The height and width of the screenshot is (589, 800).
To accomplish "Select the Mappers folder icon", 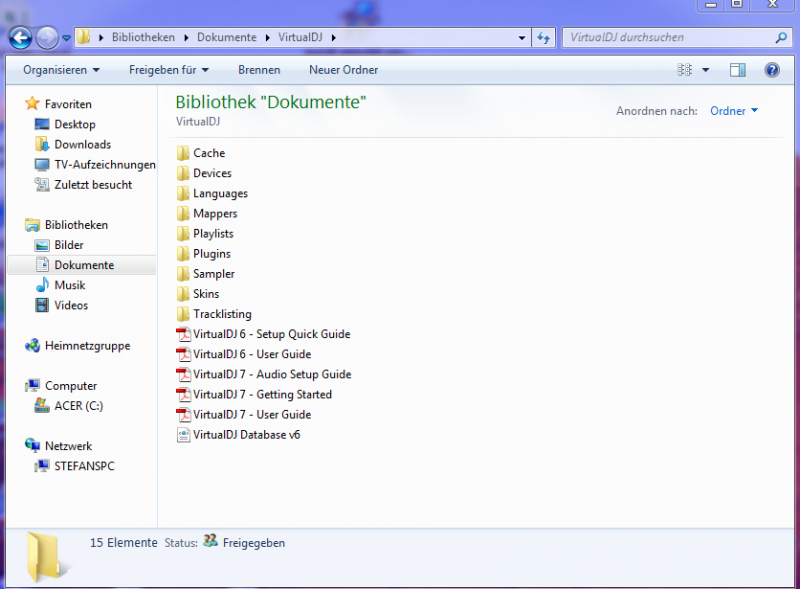I will tap(183, 213).
